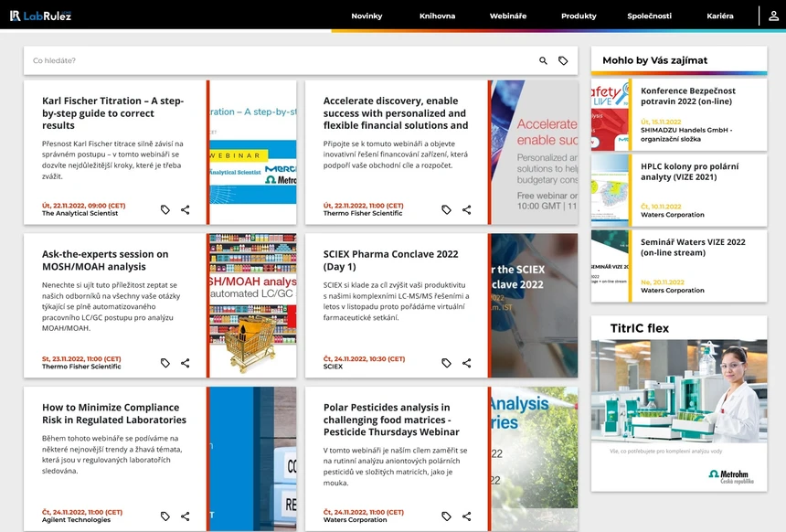Click tag icon on SCIEX Pharma Conclave card
Image resolution: width=786 pixels, height=532 pixels.
[x=447, y=363]
